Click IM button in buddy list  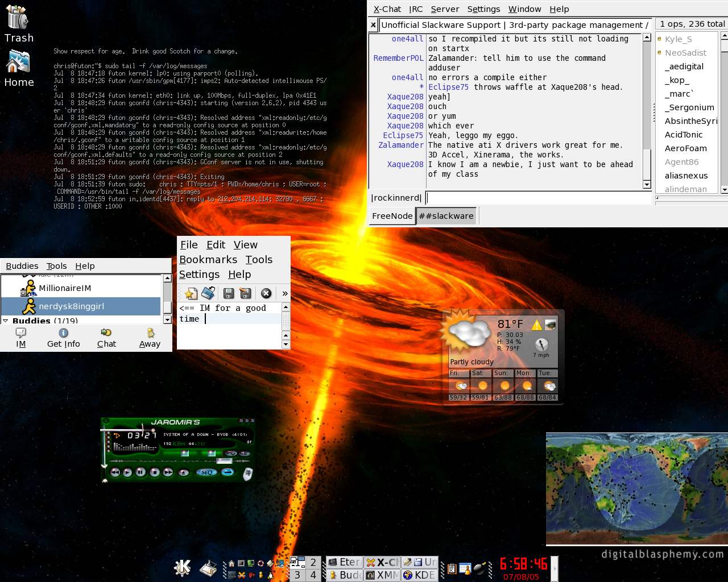pyautogui.click(x=21, y=338)
